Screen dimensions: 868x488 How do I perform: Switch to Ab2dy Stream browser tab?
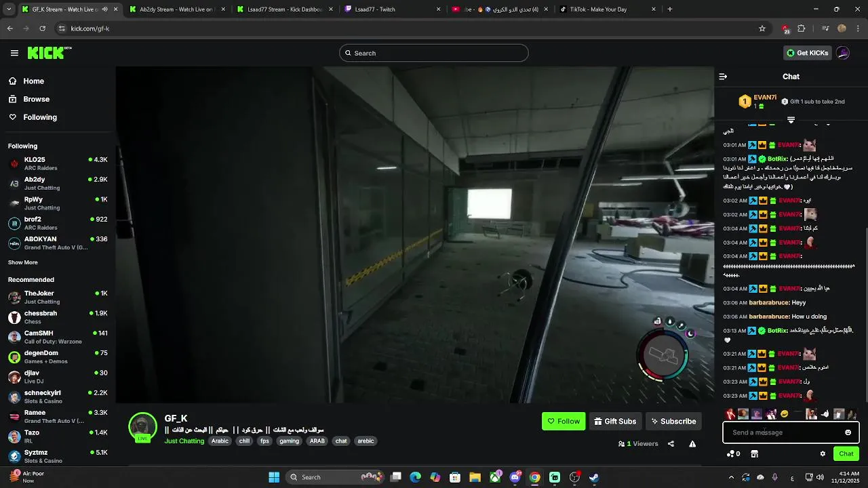click(175, 9)
